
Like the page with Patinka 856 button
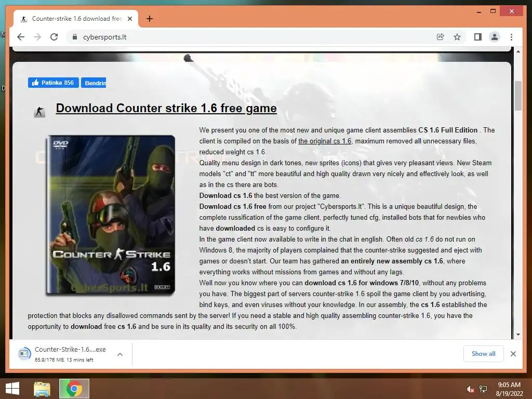pyautogui.click(x=54, y=83)
